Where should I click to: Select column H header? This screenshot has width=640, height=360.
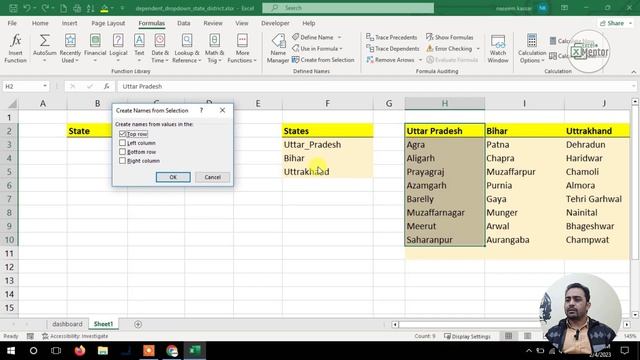444,103
